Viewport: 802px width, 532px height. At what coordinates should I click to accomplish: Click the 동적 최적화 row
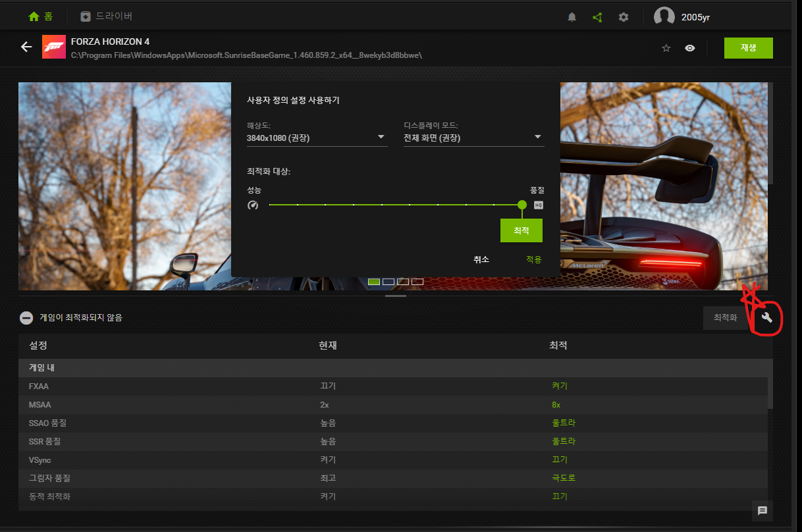tap(393, 496)
